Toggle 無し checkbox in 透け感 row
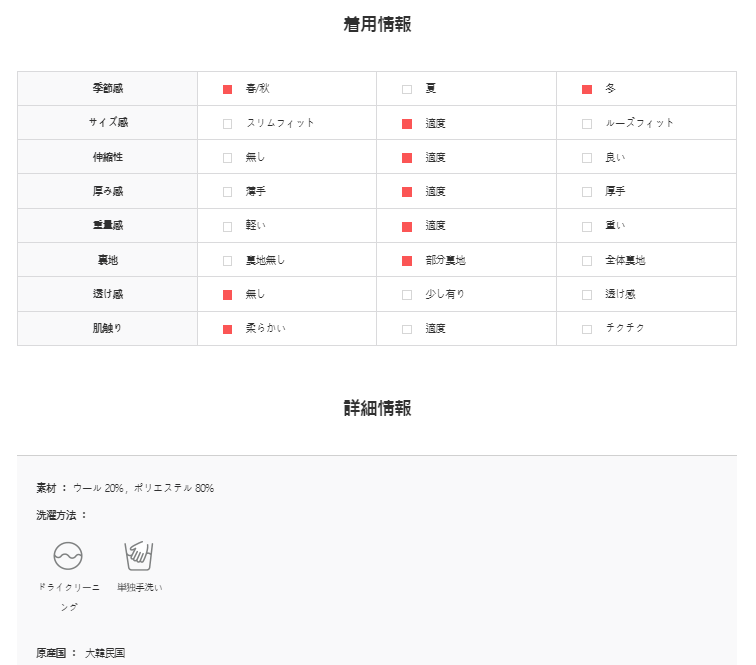The height and width of the screenshot is (665, 756). pyautogui.click(x=228, y=295)
